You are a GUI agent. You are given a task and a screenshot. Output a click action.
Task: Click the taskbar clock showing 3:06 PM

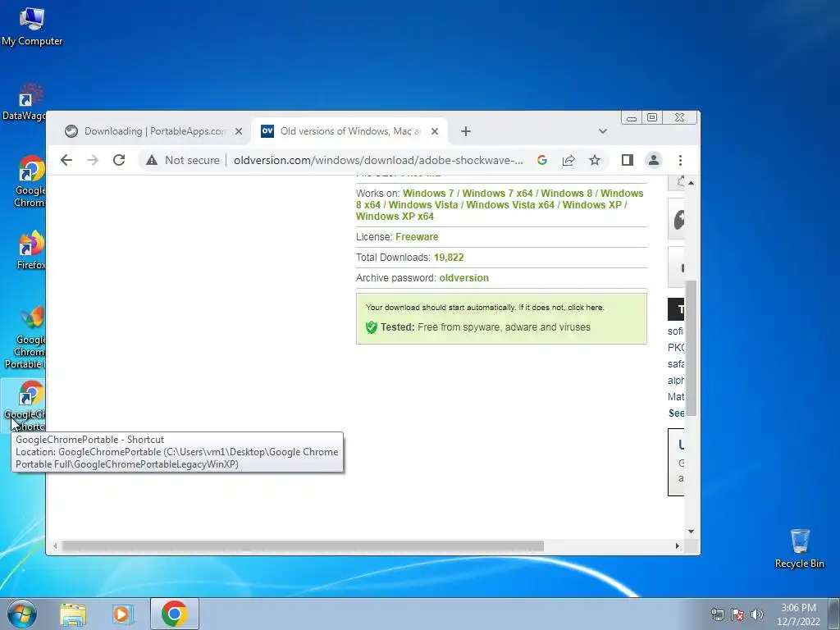point(798,614)
